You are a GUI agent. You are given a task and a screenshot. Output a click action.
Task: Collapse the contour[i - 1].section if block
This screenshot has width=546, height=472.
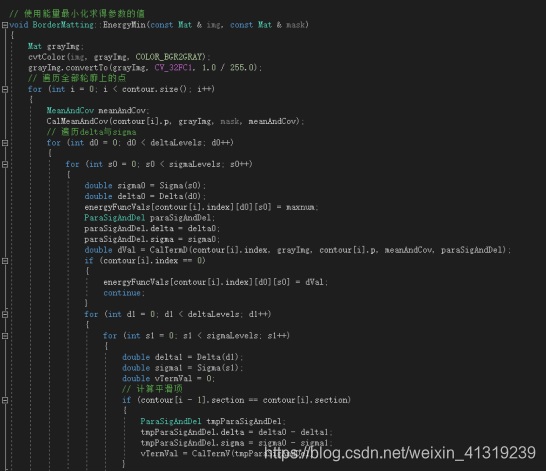[x=5, y=400]
